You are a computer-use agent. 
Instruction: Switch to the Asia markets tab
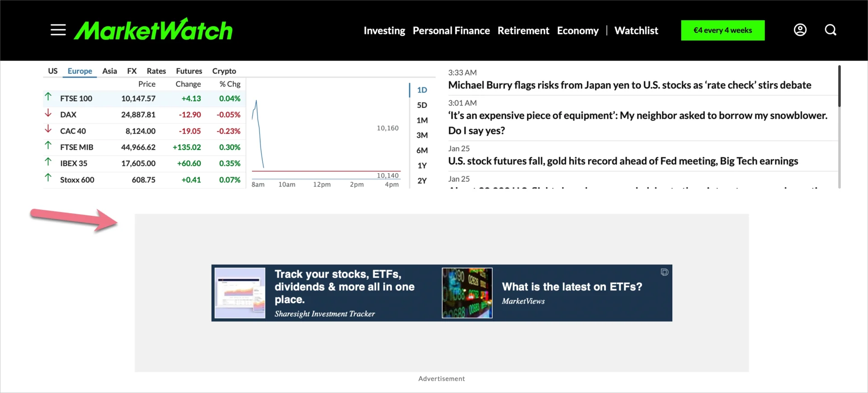[x=109, y=71]
